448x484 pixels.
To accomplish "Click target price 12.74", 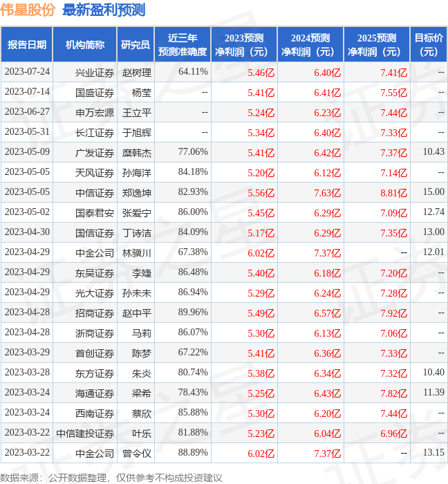I will (x=433, y=212).
